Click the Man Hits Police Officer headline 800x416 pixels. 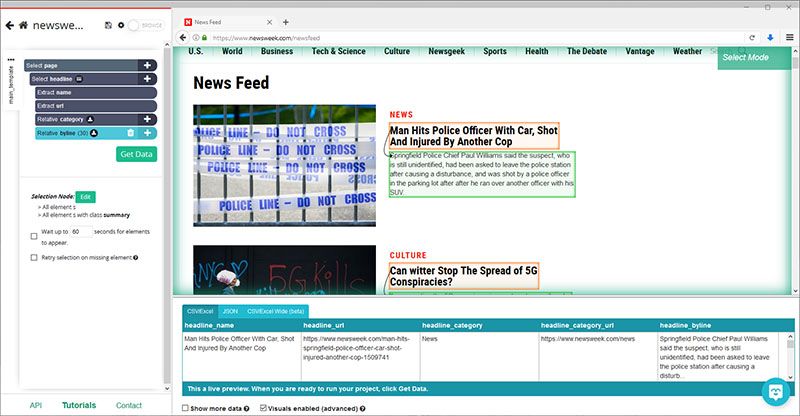[474, 136]
